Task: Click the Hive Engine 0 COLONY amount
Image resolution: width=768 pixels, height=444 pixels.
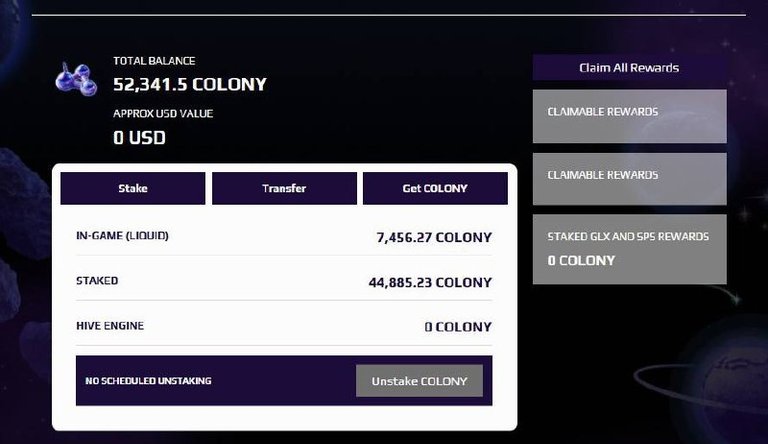Action: tap(458, 327)
